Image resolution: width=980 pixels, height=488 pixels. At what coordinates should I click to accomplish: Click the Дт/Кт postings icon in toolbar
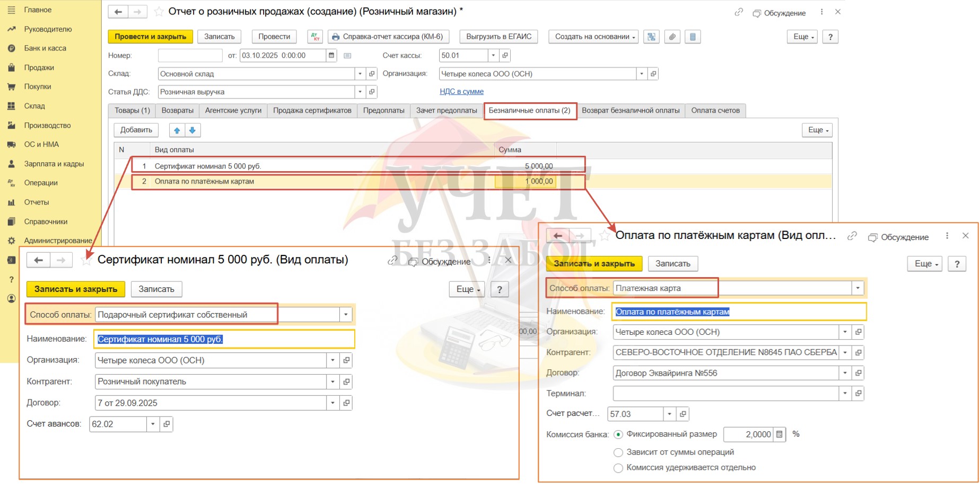(x=315, y=37)
